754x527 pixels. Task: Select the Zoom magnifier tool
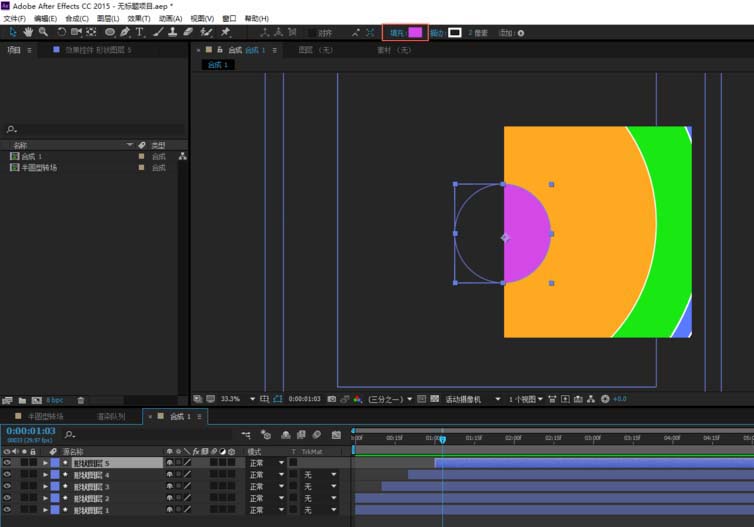pyautogui.click(x=43, y=32)
